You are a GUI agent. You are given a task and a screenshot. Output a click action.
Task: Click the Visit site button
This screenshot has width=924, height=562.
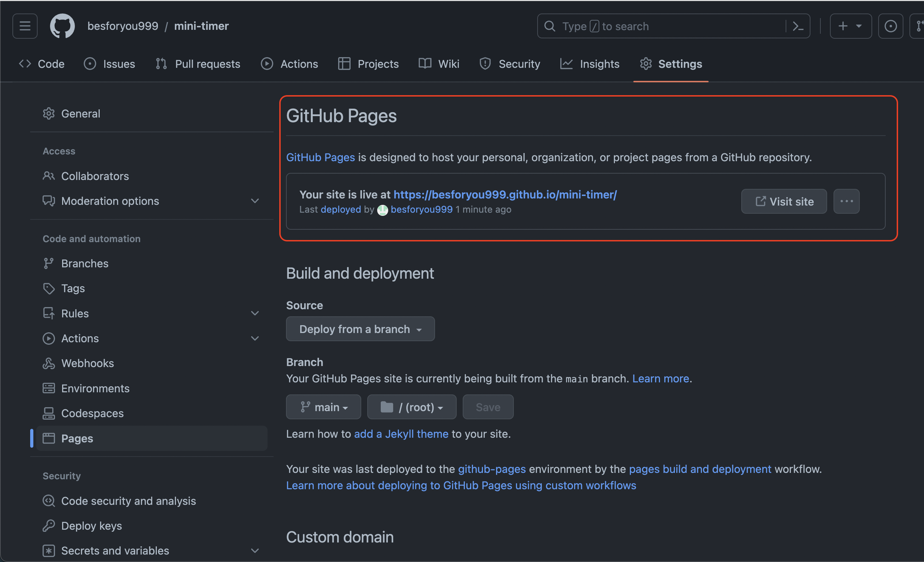784,201
